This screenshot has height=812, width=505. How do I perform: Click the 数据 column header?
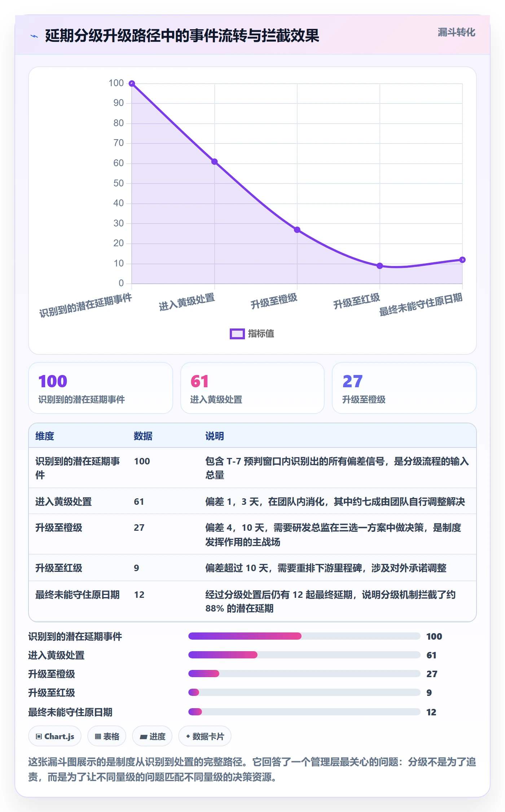click(x=143, y=436)
